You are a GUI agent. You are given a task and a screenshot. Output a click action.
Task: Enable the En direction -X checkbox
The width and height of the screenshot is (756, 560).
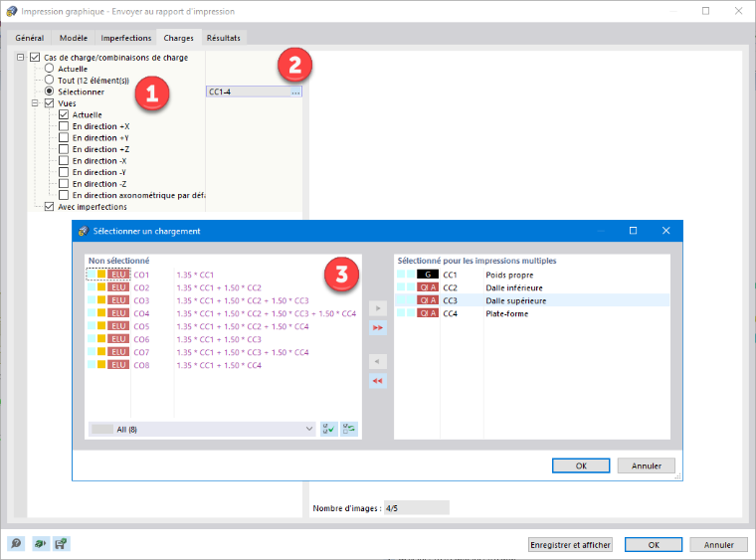[x=64, y=160]
